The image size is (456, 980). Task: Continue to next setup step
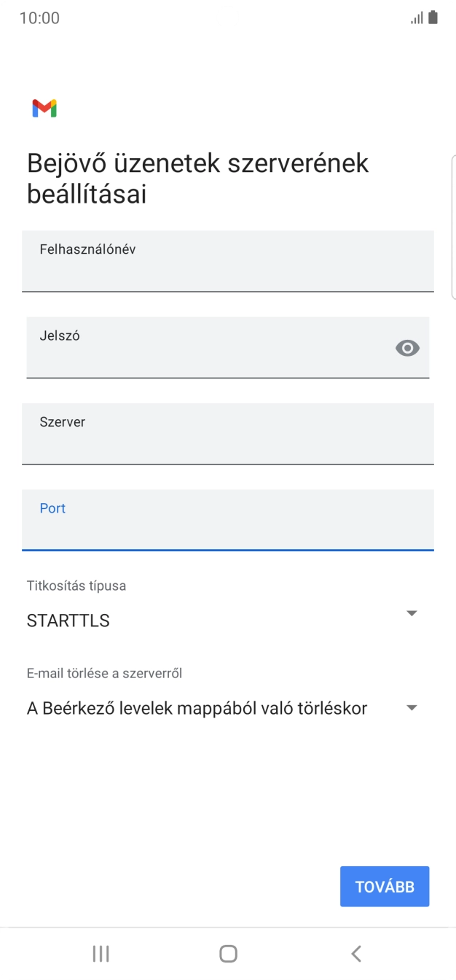point(385,886)
